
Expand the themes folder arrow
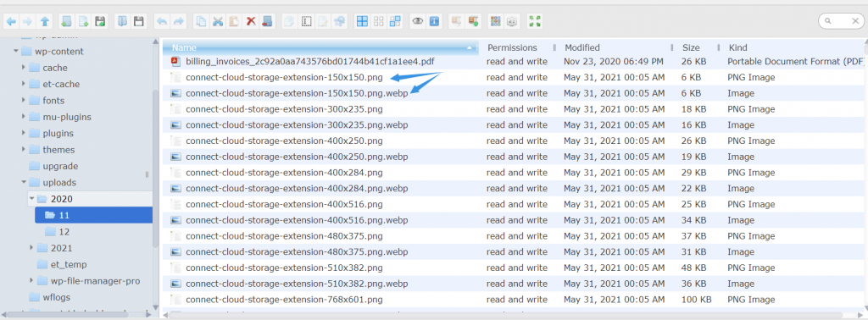point(24,149)
